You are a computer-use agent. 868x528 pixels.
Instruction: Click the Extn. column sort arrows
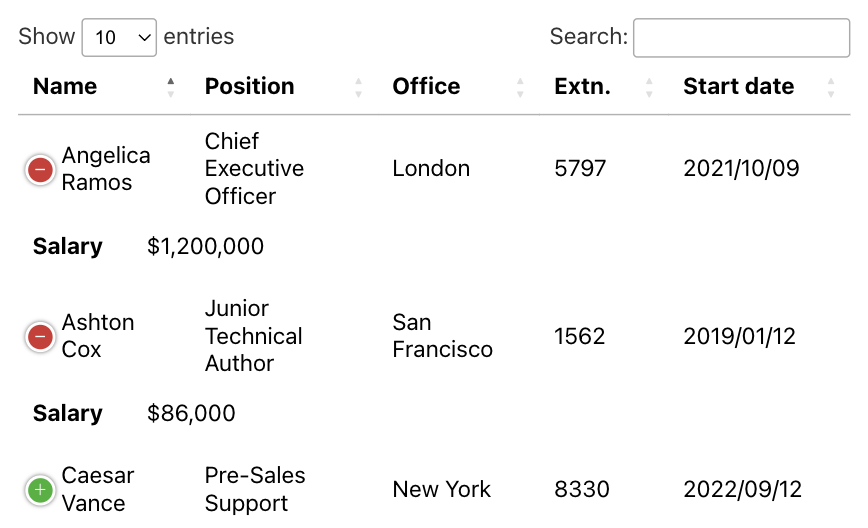tap(649, 87)
